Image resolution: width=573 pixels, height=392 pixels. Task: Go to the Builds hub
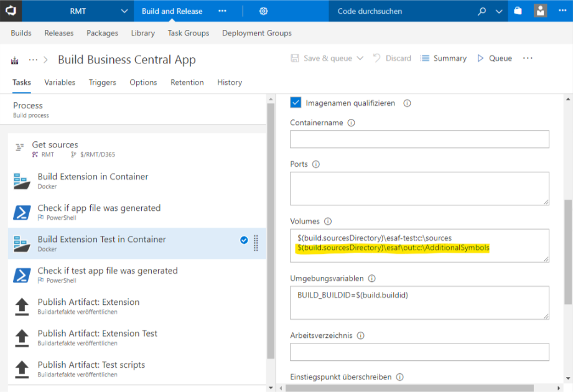pos(21,33)
